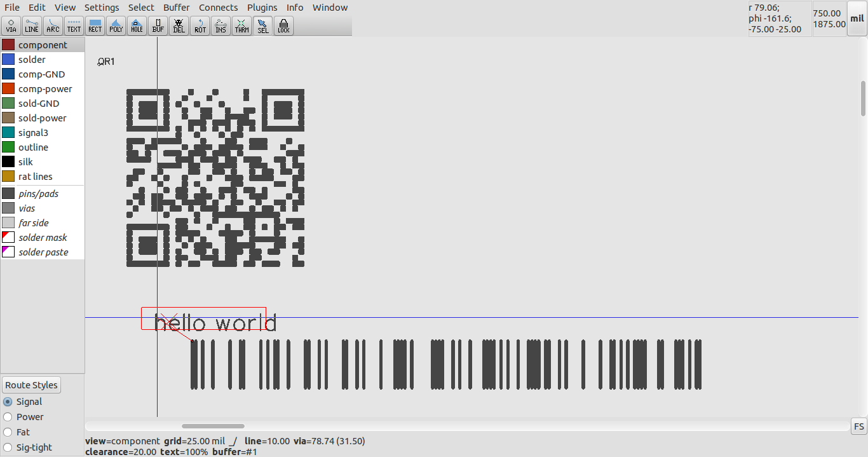Open the Connects menu

click(x=218, y=7)
